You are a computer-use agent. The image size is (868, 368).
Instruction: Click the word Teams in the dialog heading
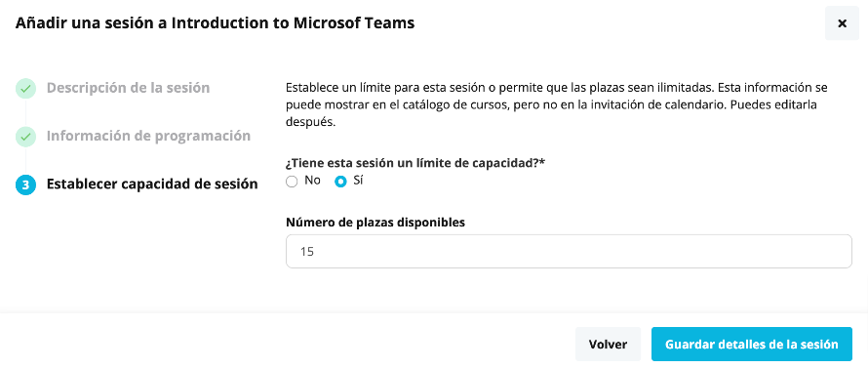(390, 23)
